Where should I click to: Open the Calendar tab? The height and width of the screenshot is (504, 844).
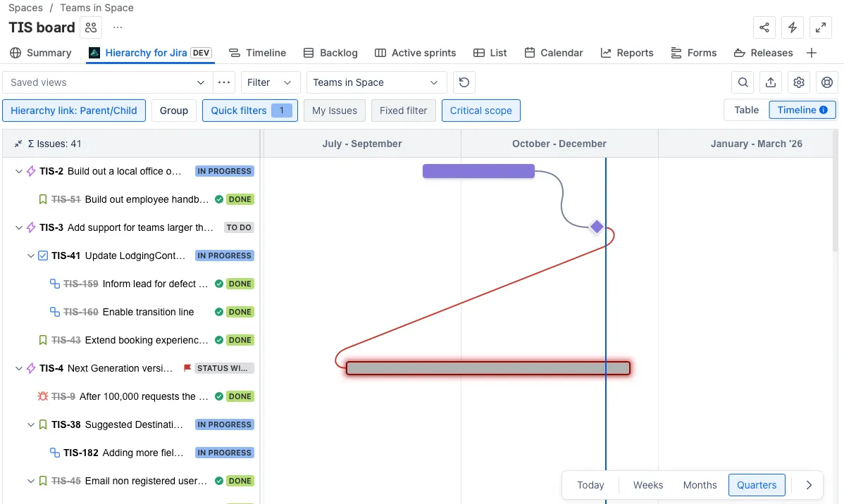(x=554, y=53)
